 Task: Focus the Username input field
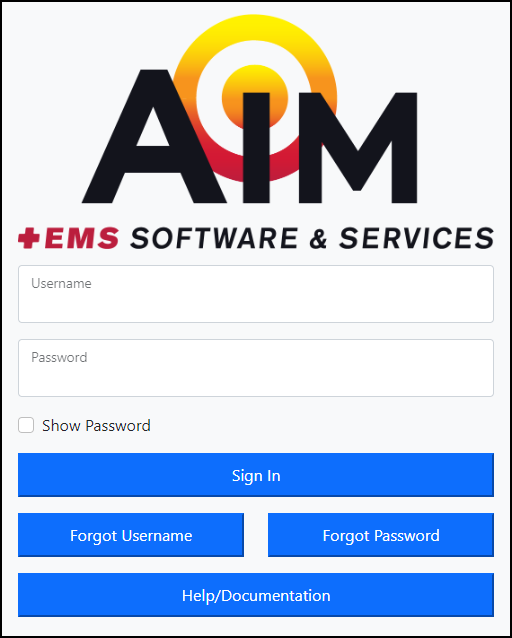point(256,294)
